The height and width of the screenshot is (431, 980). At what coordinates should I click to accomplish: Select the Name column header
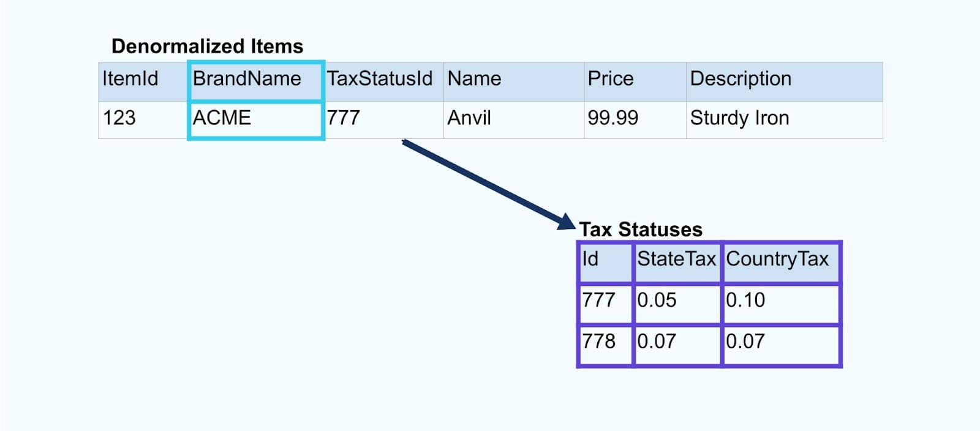tap(514, 81)
